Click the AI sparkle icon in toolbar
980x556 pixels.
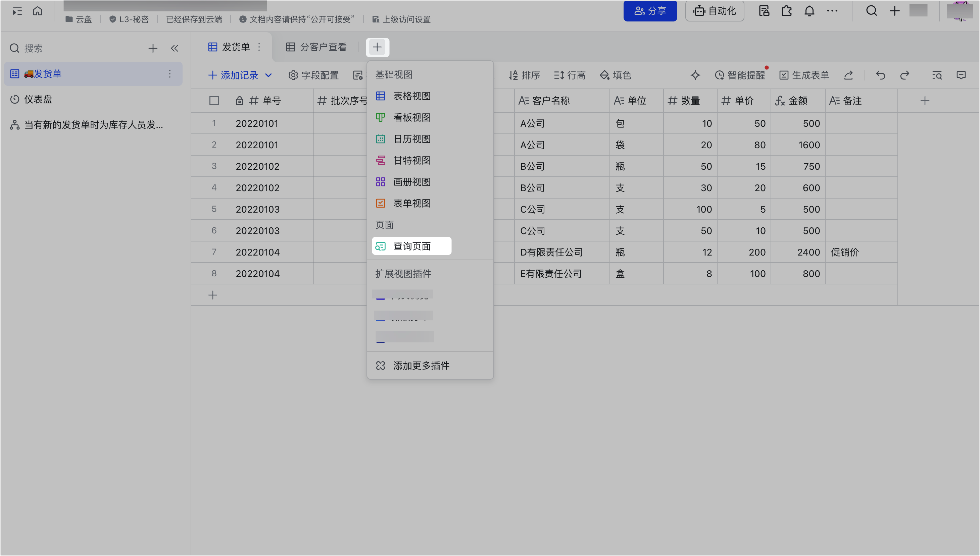pyautogui.click(x=695, y=75)
